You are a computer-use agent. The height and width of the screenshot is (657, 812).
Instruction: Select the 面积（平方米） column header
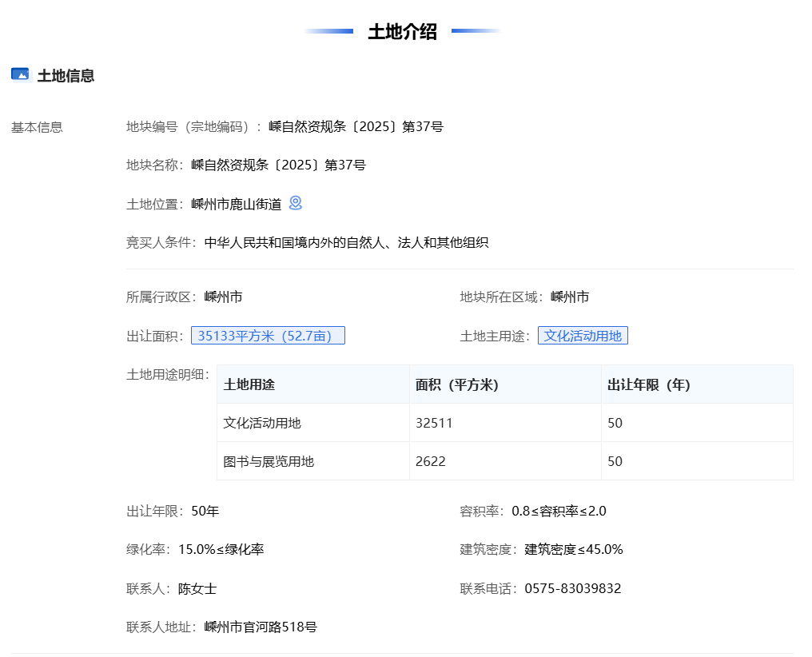pos(456,384)
